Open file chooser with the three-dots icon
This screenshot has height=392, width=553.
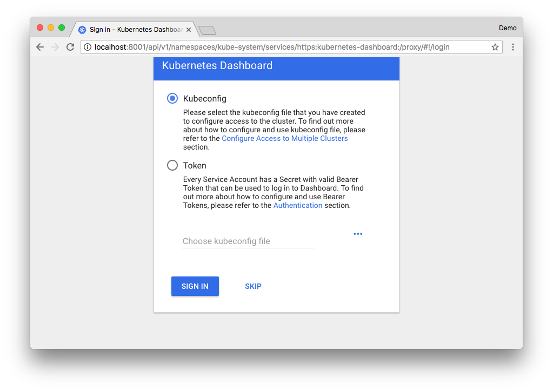click(x=358, y=234)
